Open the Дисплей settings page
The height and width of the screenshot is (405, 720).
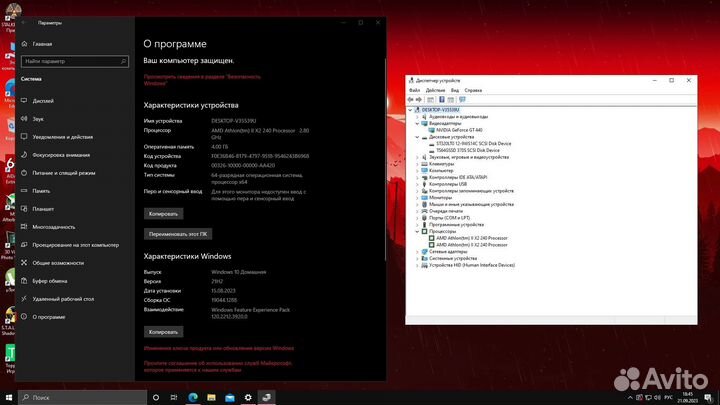[x=43, y=101]
